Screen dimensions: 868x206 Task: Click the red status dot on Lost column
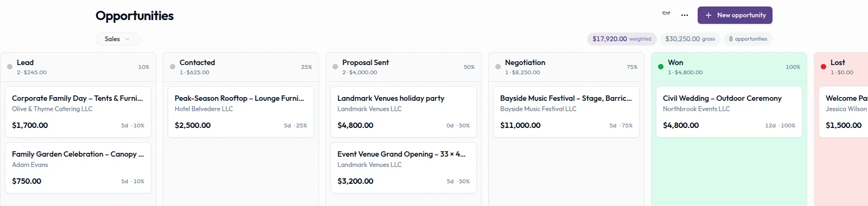(x=824, y=67)
